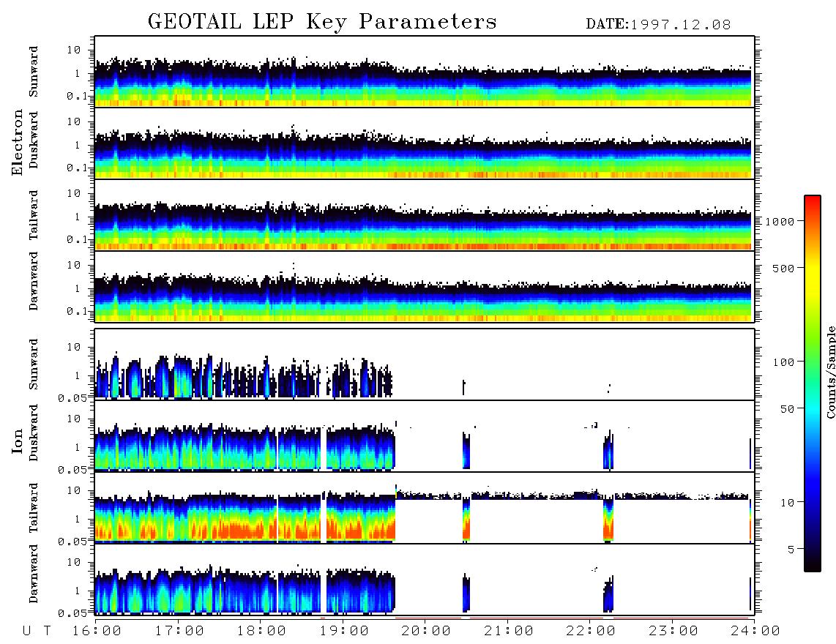Click the 10 tick of Ion Duskward panel
This screenshot has height=644, width=836.
[74, 419]
